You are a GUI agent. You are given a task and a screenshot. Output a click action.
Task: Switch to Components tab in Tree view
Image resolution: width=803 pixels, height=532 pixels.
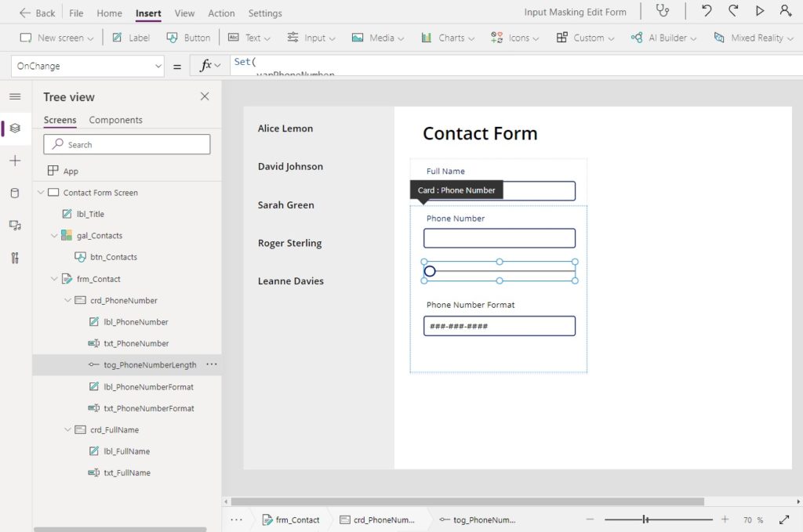(x=116, y=120)
